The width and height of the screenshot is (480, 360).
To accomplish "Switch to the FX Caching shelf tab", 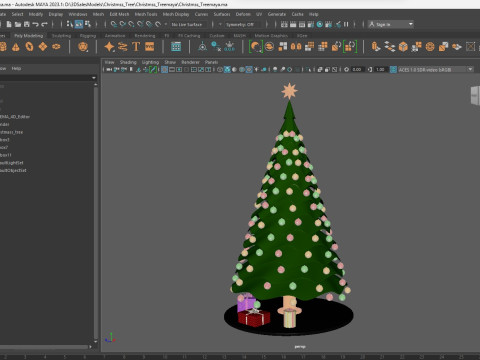I will coord(189,36).
